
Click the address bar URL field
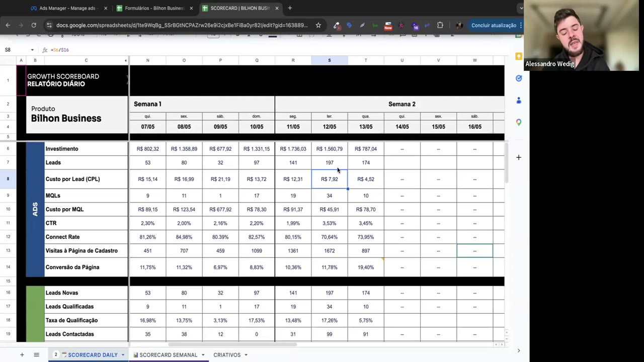click(x=182, y=25)
